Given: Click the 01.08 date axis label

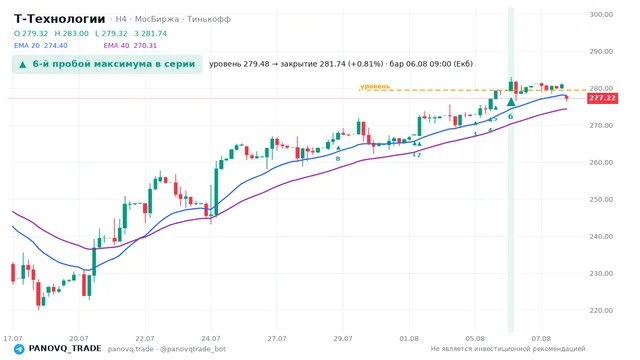Looking at the screenshot, I should pos(409,339).
